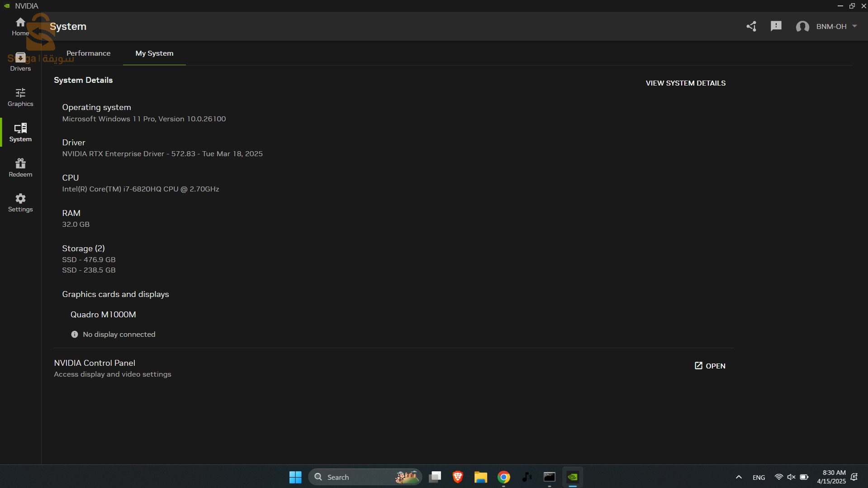
Task: Open the BNM-OH account dropdown
Action: point(826,26)
